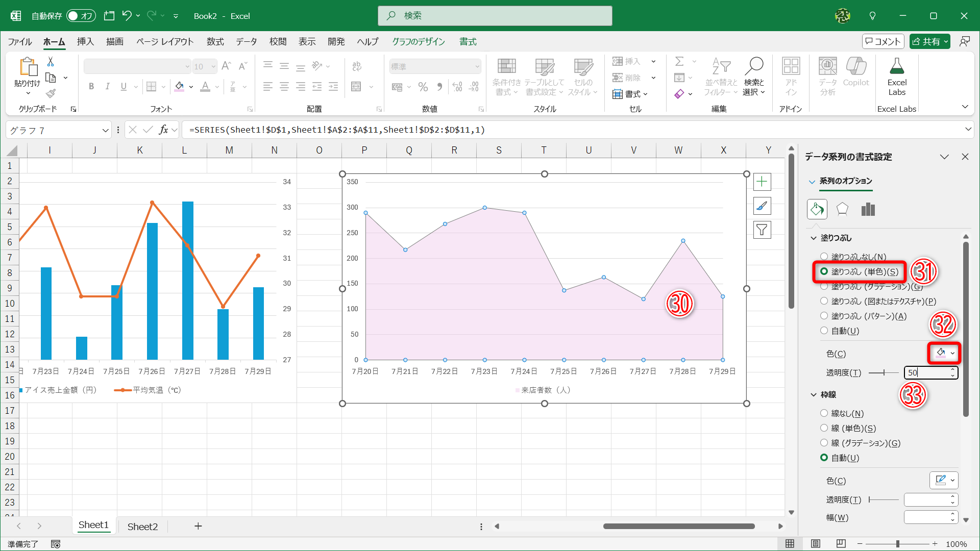
Task: Open the Series Options bar chart icon
Action: [x=868, y=209]
